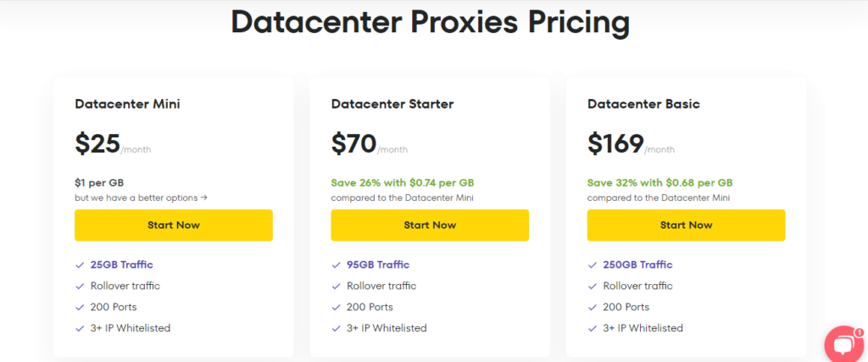Click the 95GB Traffic feature text
The image size is (868, 362).
click(x=378, y=265)
